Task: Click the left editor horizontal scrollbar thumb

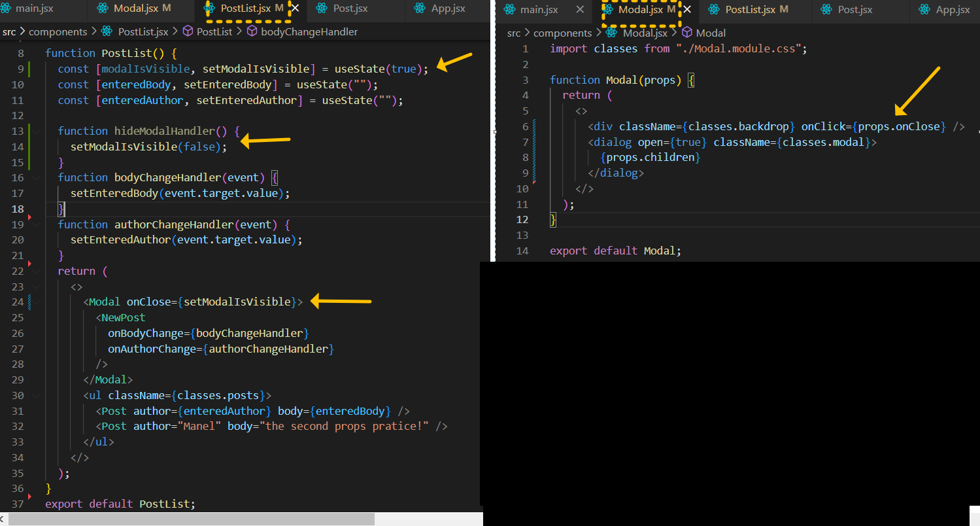Action: tap(192, 519)
